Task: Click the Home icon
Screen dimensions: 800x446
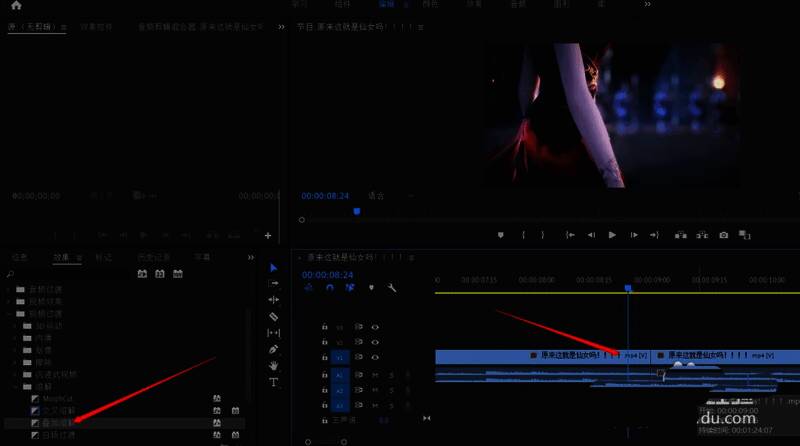Action: pos(16,5)
